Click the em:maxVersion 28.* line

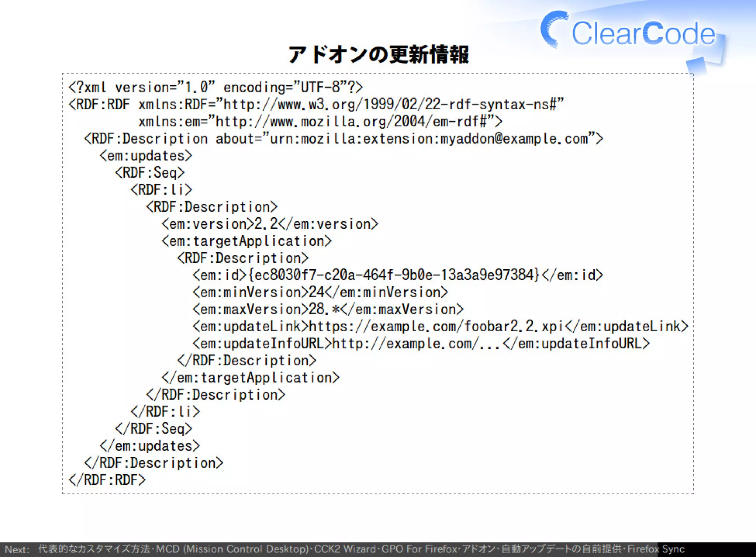(328, 309)
